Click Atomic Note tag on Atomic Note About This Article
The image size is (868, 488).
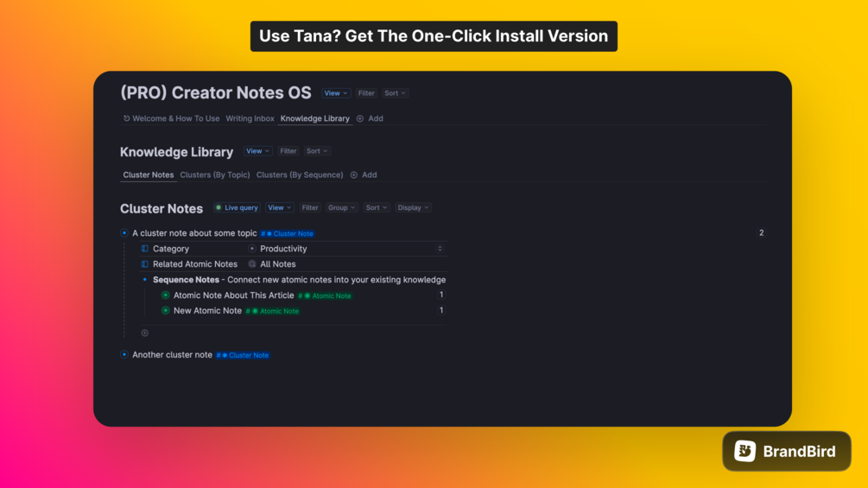pos(325,295)
